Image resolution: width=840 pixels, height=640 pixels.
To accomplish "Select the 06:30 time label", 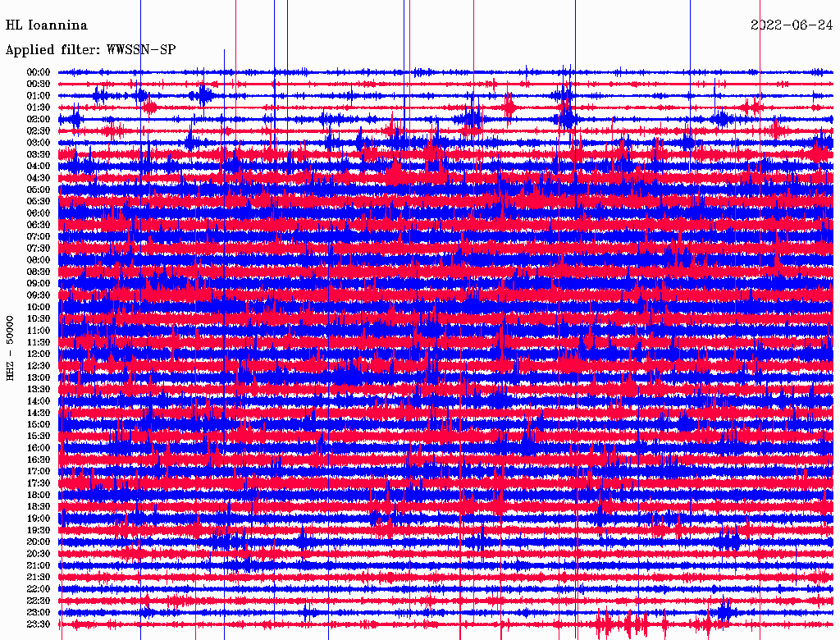I will click(38, 225).
